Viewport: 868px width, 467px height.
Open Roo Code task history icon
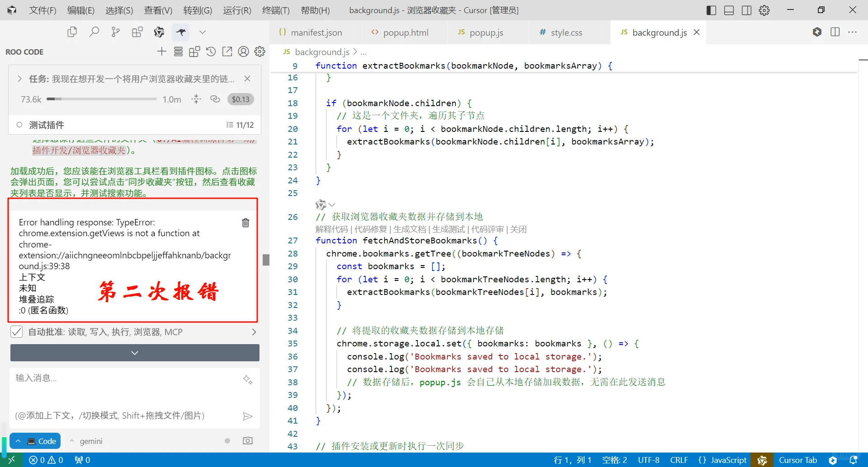coord(211,51)
